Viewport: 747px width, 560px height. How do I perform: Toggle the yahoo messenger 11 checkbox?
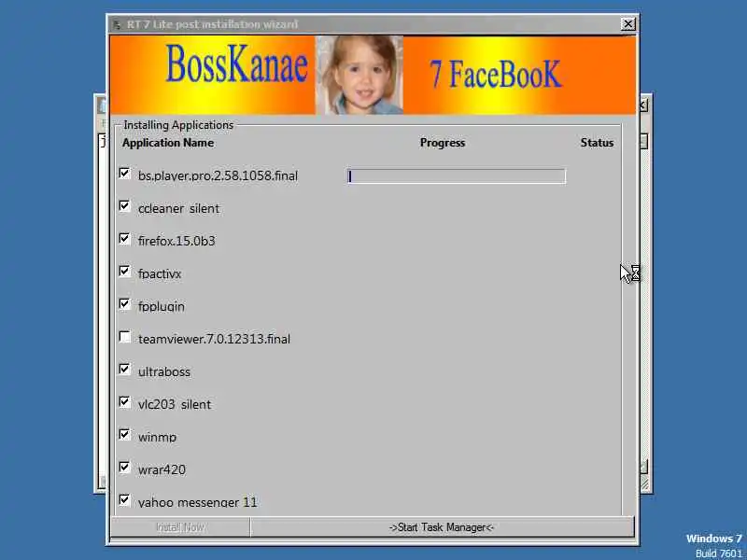(x=125, y=500)
